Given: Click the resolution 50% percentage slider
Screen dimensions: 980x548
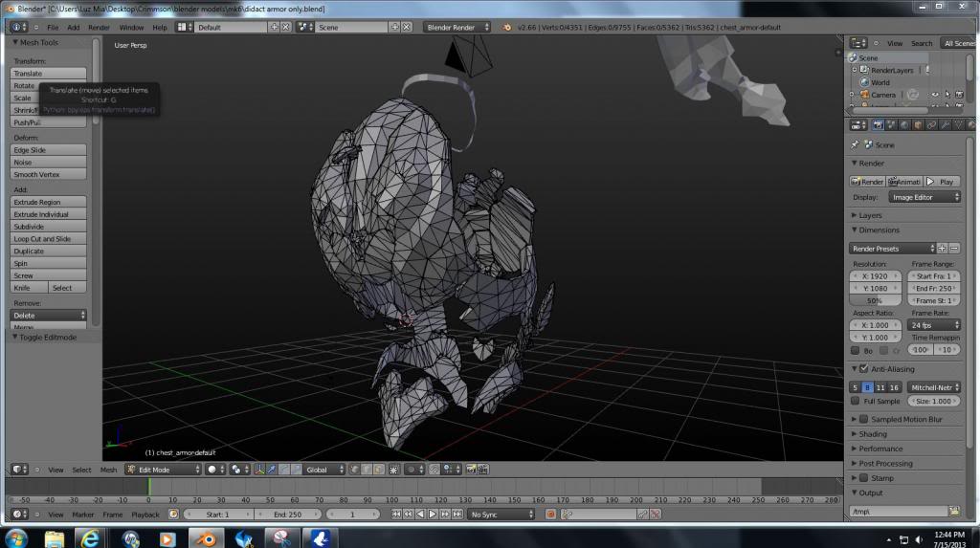Looking at the screenshot, I should pyautogui.click(x=876, y=300).
